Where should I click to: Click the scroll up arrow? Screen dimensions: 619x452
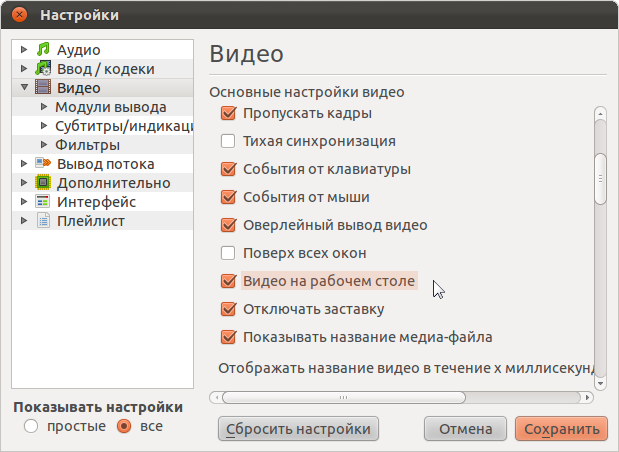[600, 114]
